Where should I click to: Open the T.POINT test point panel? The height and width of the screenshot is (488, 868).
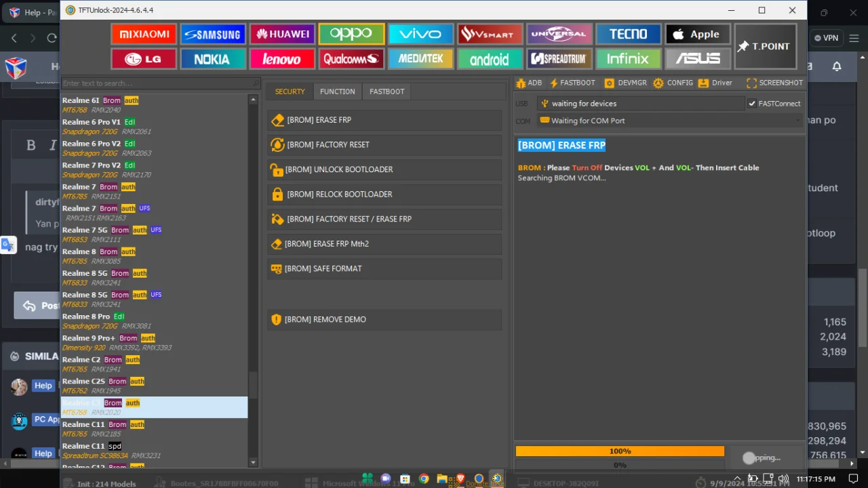[766, 46]
